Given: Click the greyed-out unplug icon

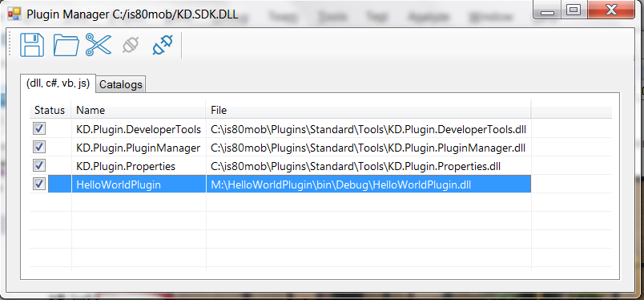Looking at the screenshot, I should pyautogui.click(x=131, y=45).
